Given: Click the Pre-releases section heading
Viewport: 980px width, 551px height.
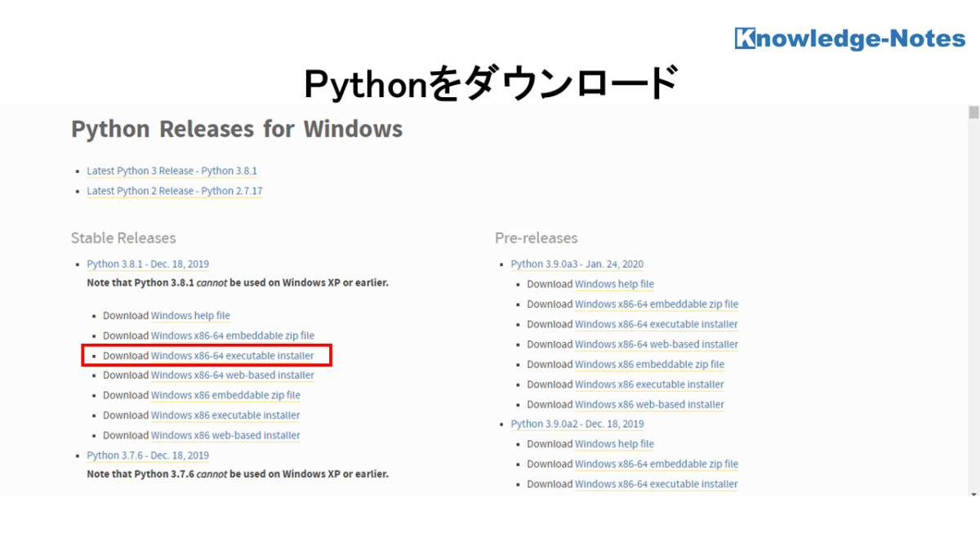Looking at the screenshot, I should pos(536,238).
